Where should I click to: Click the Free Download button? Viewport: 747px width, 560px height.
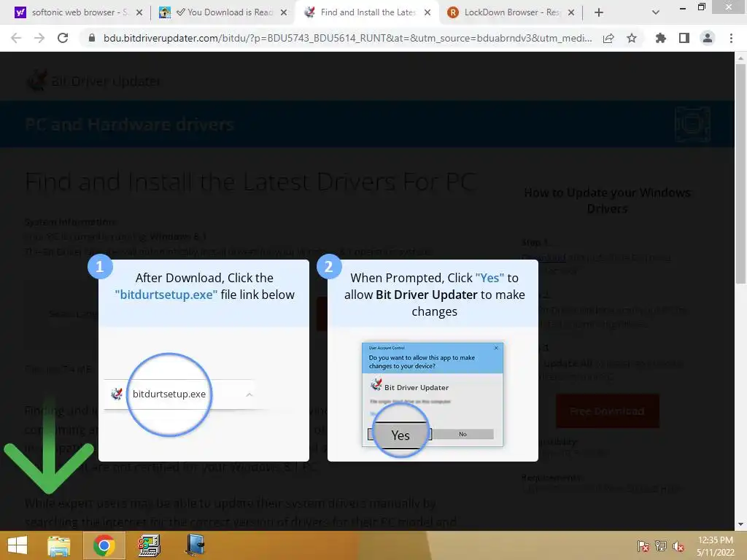[x=608, y=411]
